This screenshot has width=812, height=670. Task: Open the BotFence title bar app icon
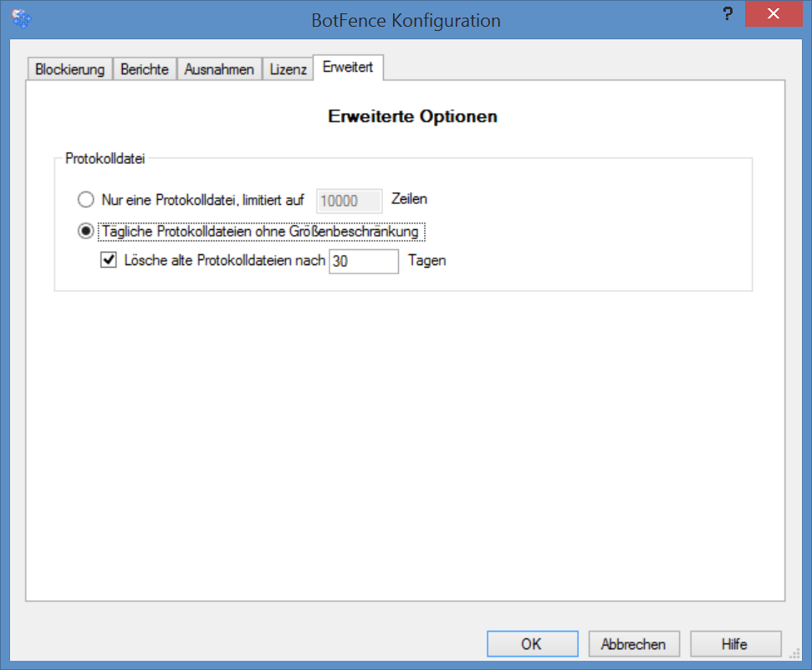coord(21,19)
